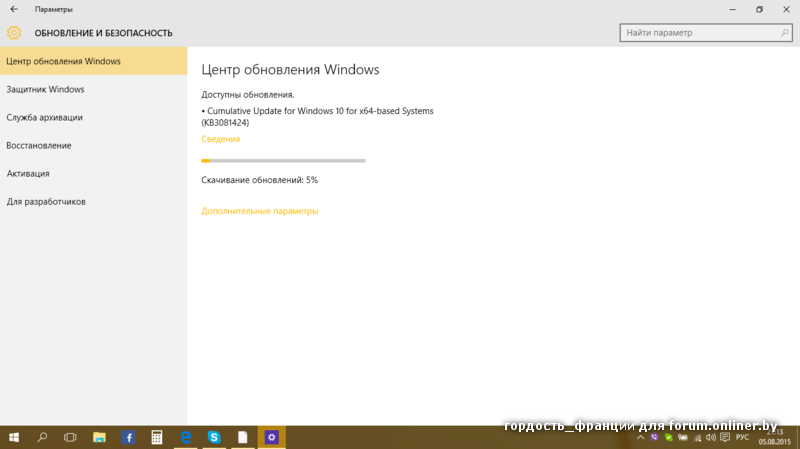
Task: Minimize the Параметры window
Action: tap(733, 9)
